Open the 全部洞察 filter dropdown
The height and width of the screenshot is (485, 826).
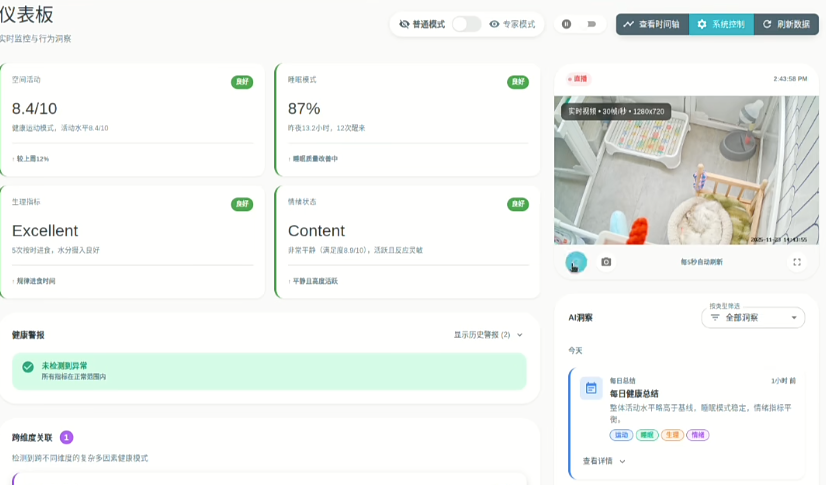click(x=753, y=317)
